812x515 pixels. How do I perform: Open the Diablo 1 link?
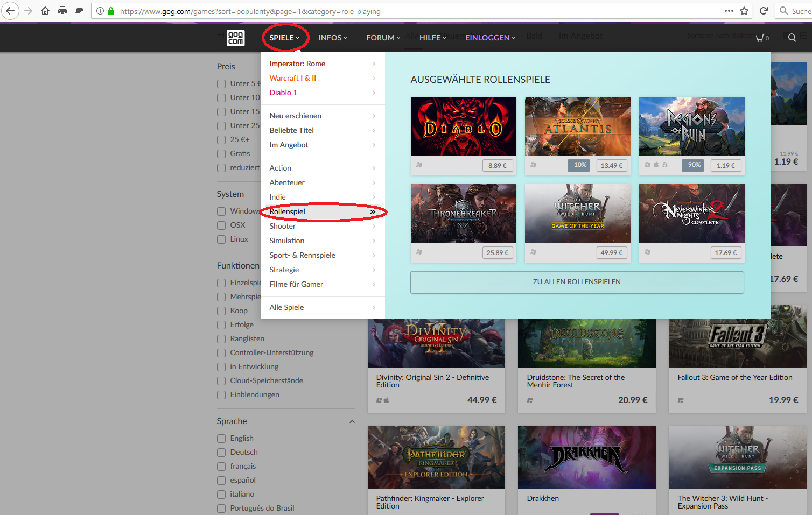283,93
